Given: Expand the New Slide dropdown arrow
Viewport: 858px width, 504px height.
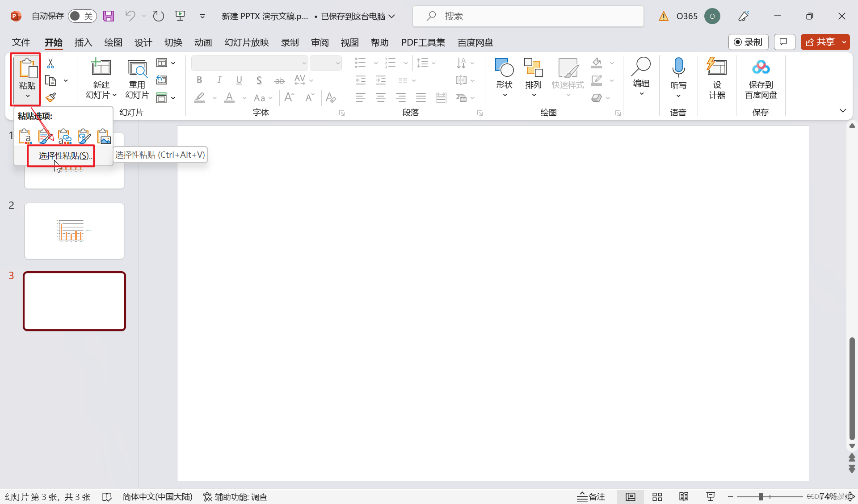Looking at the screenshot, I should [x=114, y=95].
